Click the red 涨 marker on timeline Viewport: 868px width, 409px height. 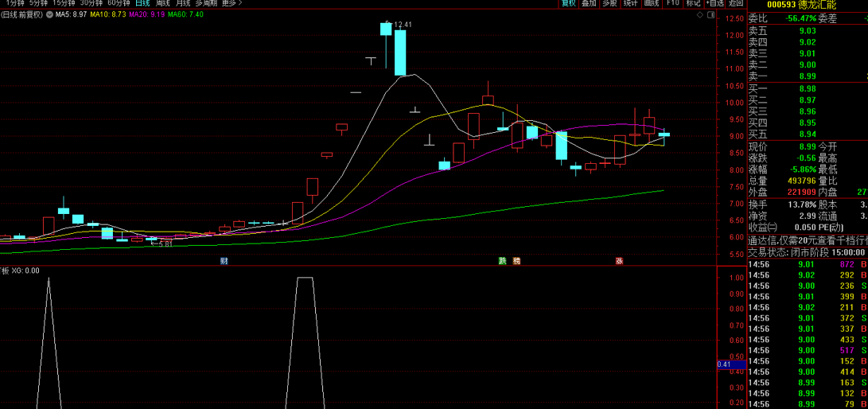(619, 261)
